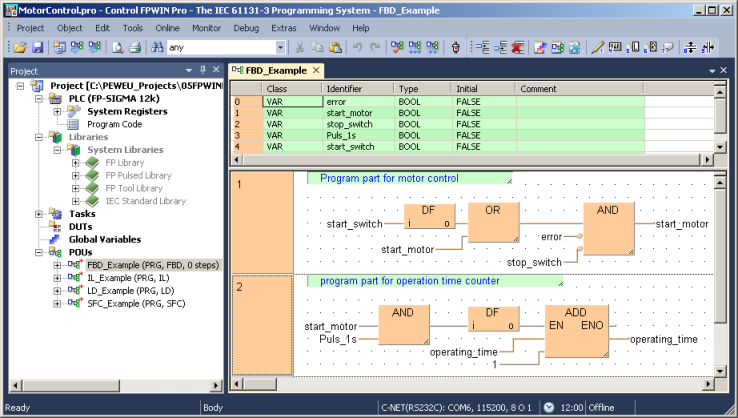Click the Undo arrow icon
Image resolution: width=738 pixels, height=418 pixels.
click(358, 47)
